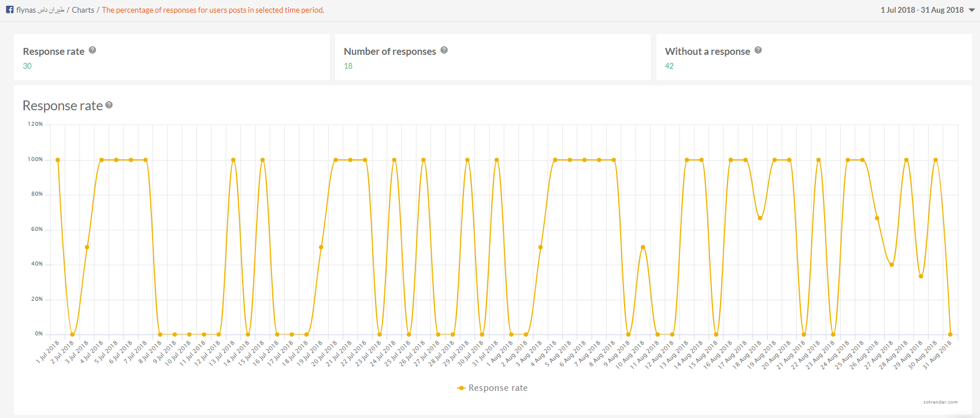Viewport: 980px width, 418px height.
Task: Click help icon beside Response rate chart title
Action: click(x=109, y=105)
